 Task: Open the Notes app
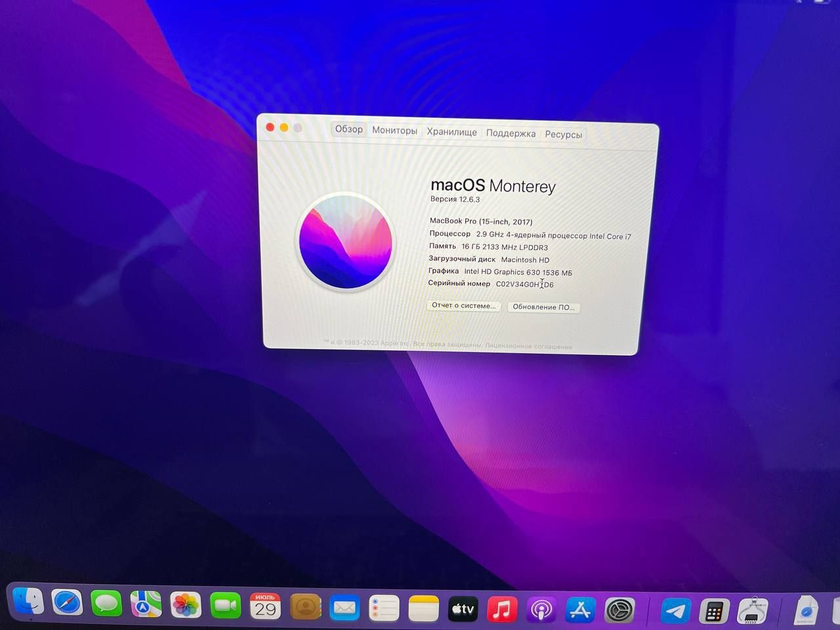(x=423, y=609)
